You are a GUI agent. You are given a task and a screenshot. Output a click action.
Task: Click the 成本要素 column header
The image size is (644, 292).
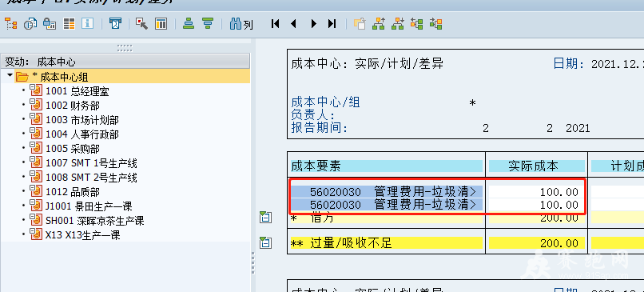coord(386,166)
